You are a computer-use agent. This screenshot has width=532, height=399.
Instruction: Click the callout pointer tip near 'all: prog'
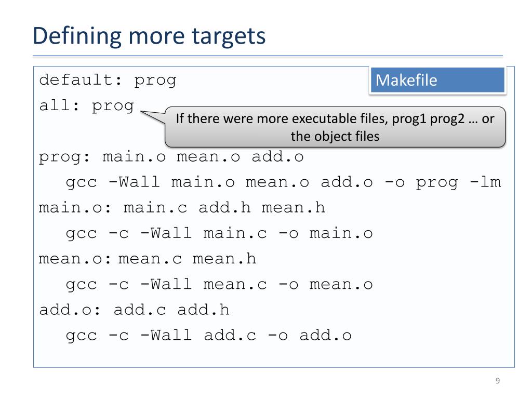pos(142,112)
